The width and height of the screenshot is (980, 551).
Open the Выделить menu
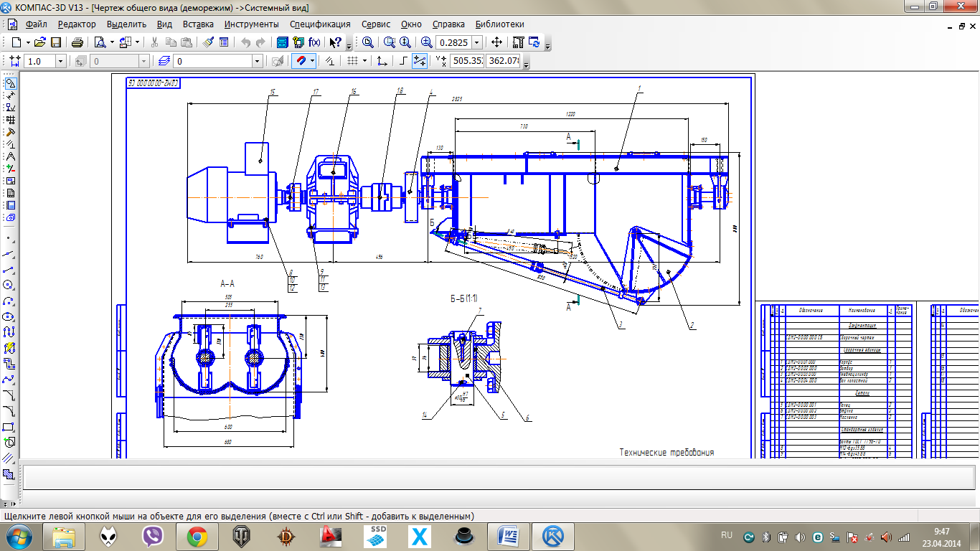pyautogui.click(x=126, y=24)
